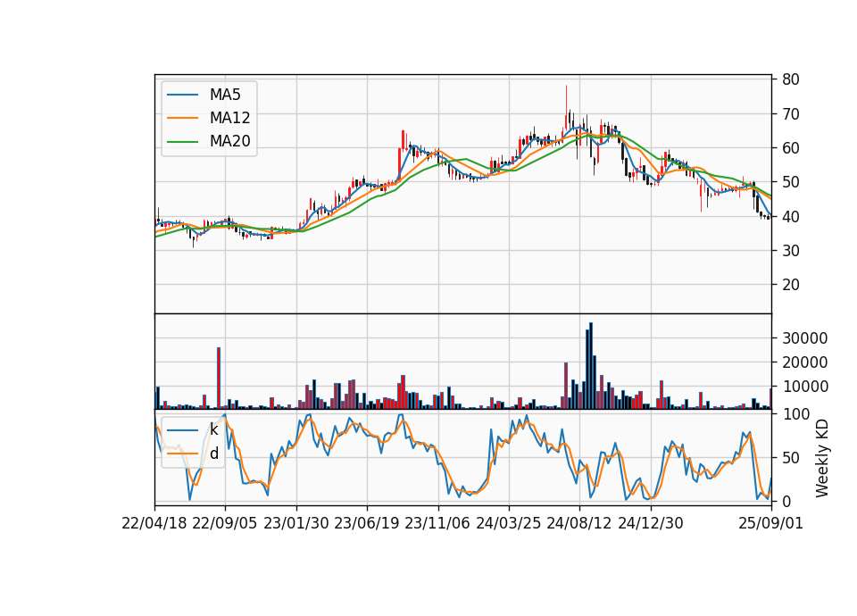Click the price axis value 70

point(790,113)
